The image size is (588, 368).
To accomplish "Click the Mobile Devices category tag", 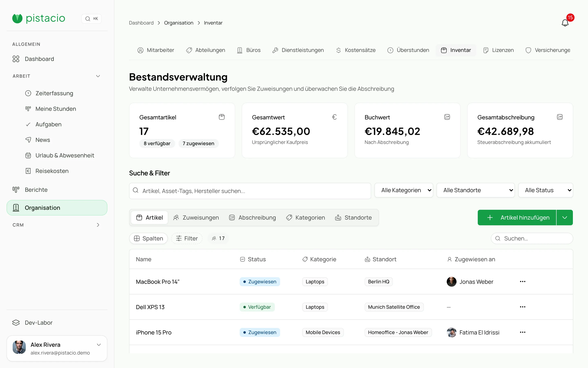I will point(323,332).
